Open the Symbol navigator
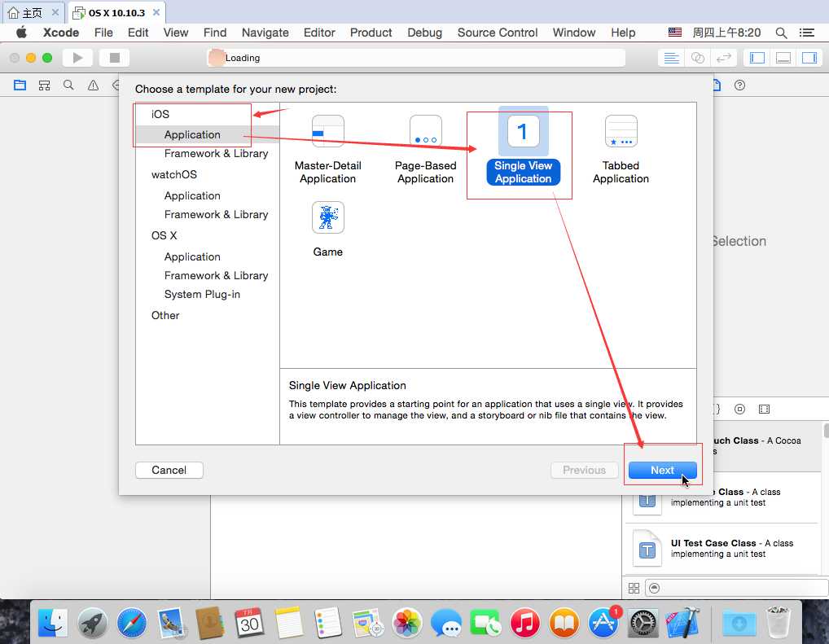Image resolution: width=829 pixels, height=644 pixels. point(45,85)
